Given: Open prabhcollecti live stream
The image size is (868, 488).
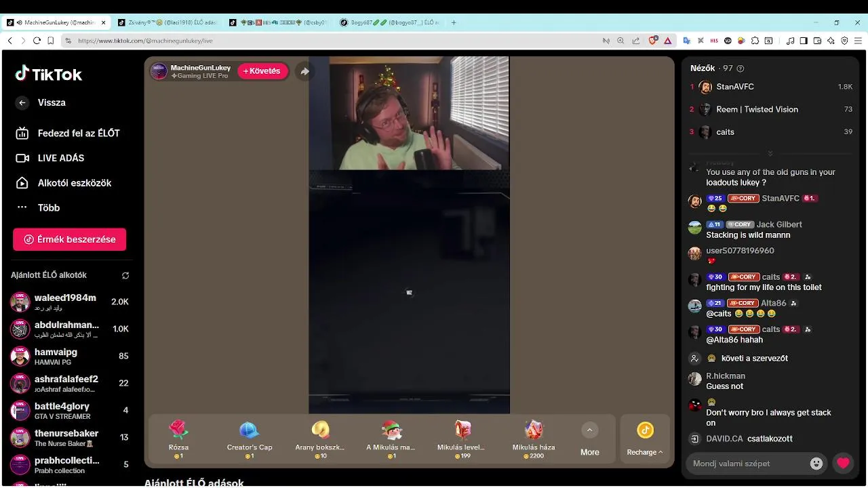Looking at the screenshot, I should tap(69, 465).
